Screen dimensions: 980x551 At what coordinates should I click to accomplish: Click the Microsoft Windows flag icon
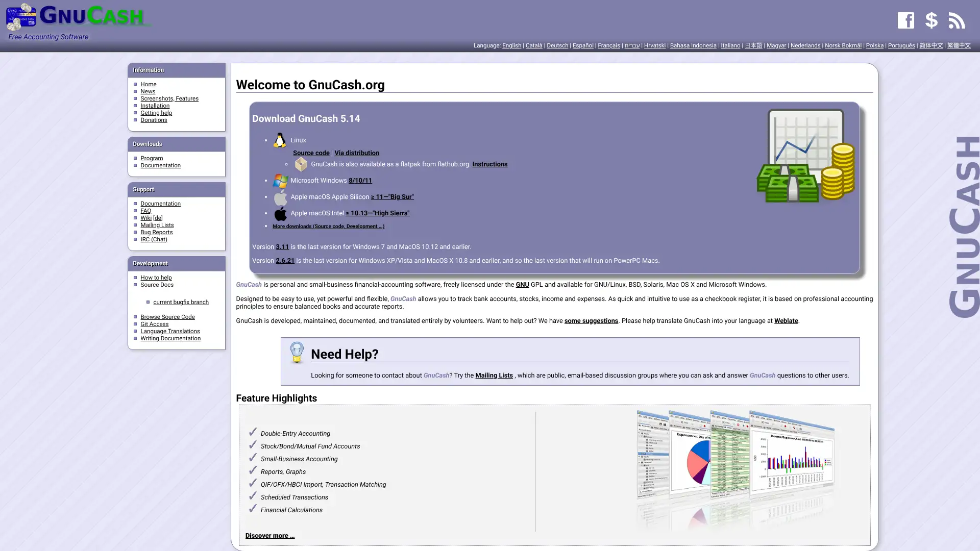280,181
